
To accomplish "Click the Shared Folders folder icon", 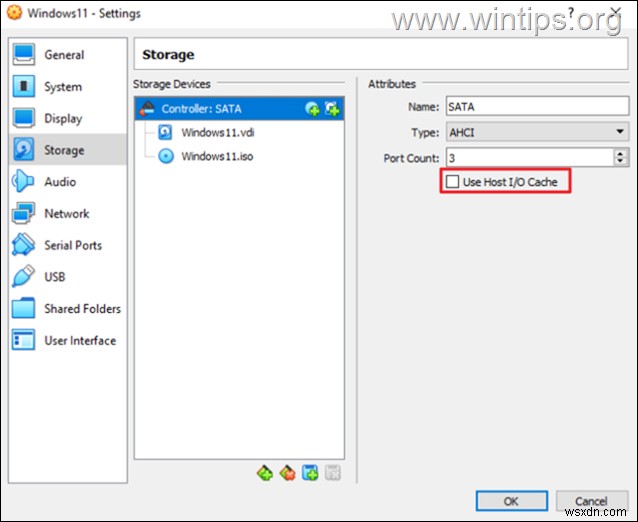I will point(24,308).
